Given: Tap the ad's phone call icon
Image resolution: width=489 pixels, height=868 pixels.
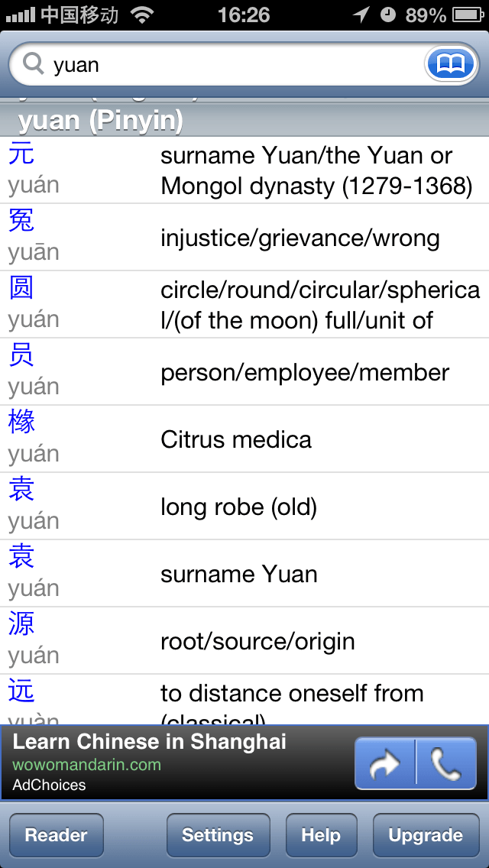Looking at the screenshot, I should click(446, 763).
